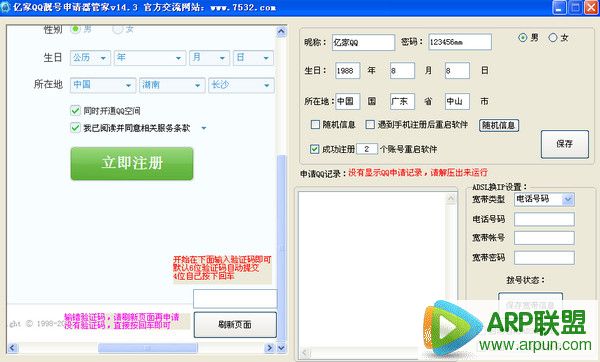Click the QQ record list scroll up arrow
Image resolution: width=600 pixels, height=362 pixels.
click(451, 198)
